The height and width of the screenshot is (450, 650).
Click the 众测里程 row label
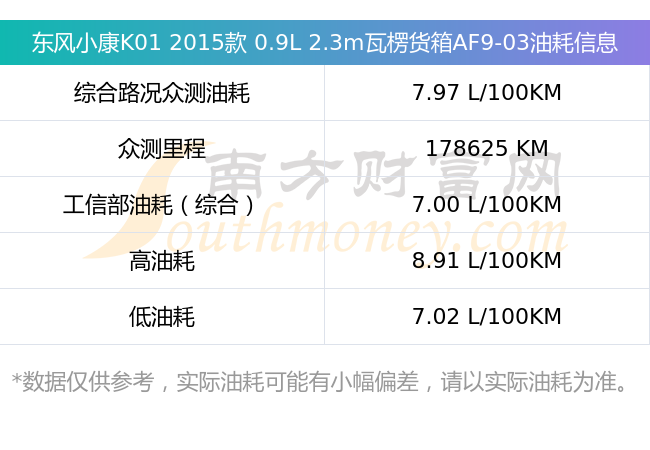pyautogui.click(x=162, y=148)
